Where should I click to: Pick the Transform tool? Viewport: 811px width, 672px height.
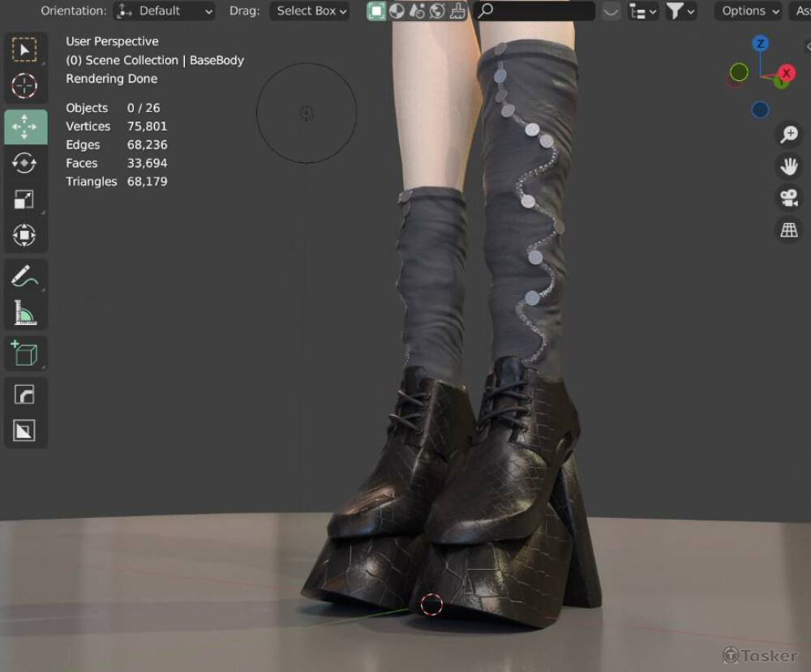click(x=24, y=236)
